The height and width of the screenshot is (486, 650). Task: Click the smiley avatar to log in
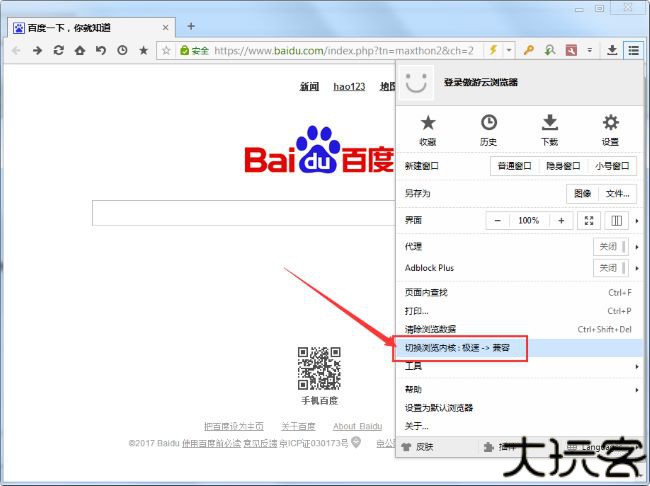pyautogui.click(x=416, y=83)
